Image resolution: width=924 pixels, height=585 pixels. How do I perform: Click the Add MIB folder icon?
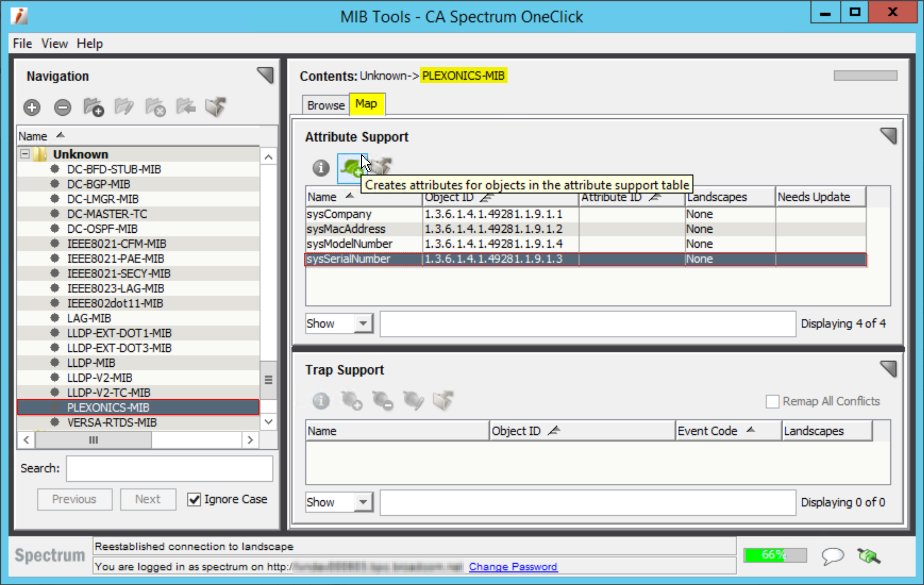click(x=94, y=107)
